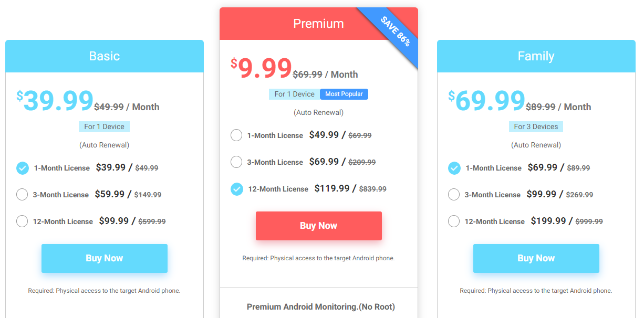Click the For 3 Devices label
The width and height of the screenshot is (644, 318).
(x=536, y=126)
